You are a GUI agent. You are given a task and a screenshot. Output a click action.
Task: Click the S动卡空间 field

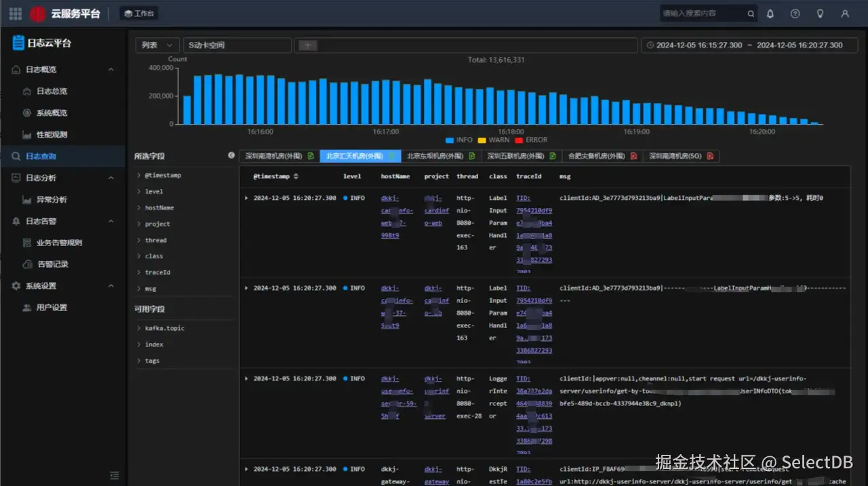pos(237,45)
